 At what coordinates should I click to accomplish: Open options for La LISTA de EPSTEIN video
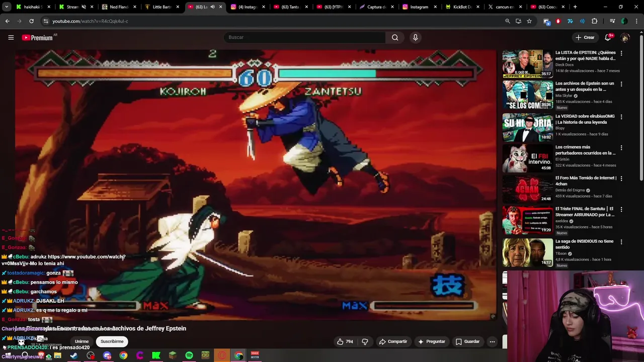coord(621,53)
